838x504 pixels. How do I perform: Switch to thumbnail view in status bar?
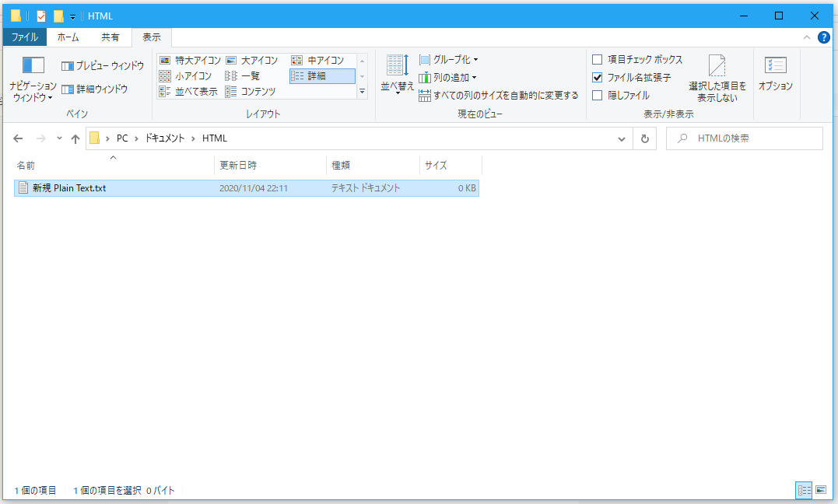tap(822, 491)
